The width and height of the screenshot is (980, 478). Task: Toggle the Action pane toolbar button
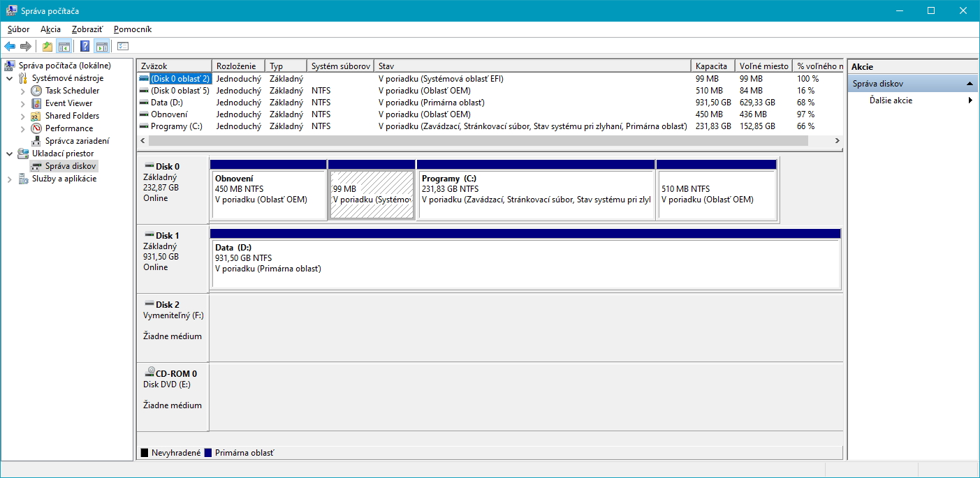(x=102, y=47)
